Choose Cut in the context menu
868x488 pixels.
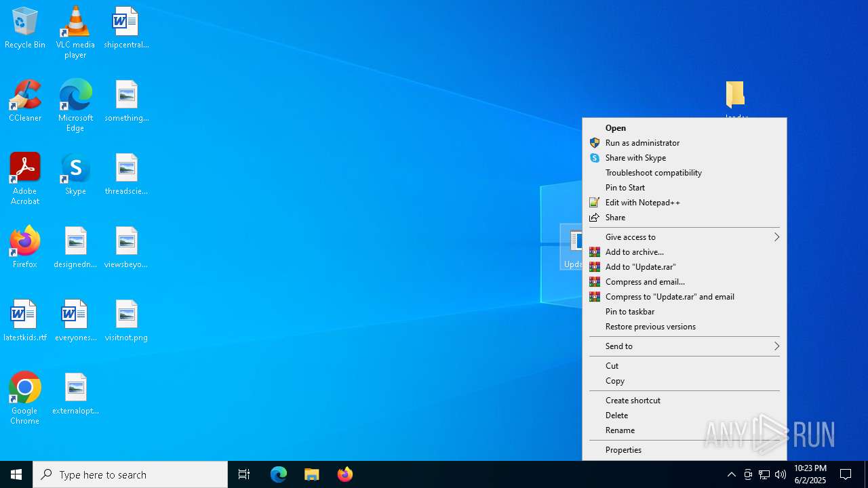(684, 366)
